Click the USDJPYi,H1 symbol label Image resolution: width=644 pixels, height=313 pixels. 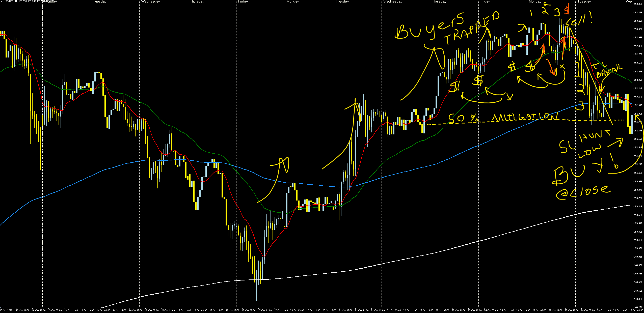10,1
